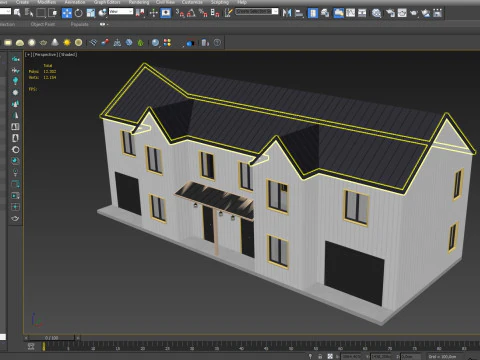480x360 pixels.
Task: Switch to the Populate ribbon tab
Action: (80, 24)
